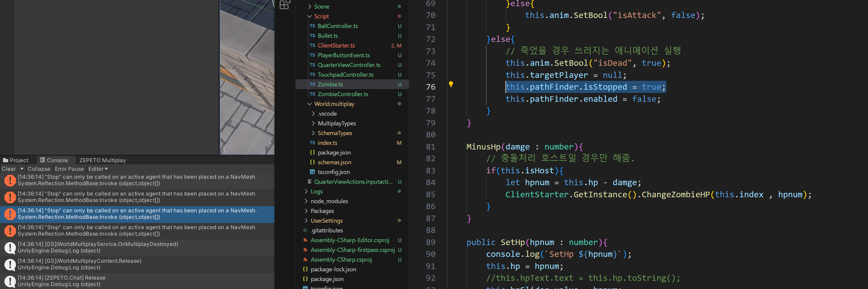Toggle Error Pause in Unity Console
This screenshot has width=868, height=289.
click(x=69, y=169)
